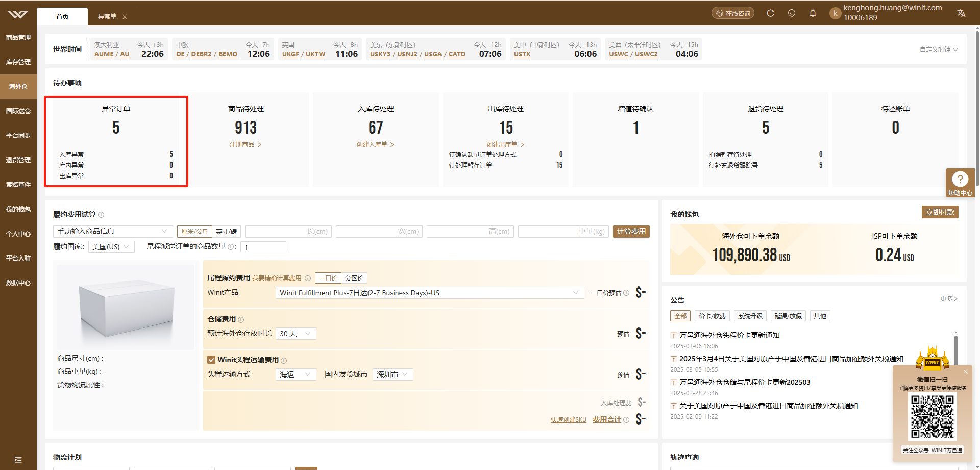The height and width of the screenshot is (470, 980).
Task: Select 英寸/磅 unit option
Action: pyautogui.click(x=226, y=231)
